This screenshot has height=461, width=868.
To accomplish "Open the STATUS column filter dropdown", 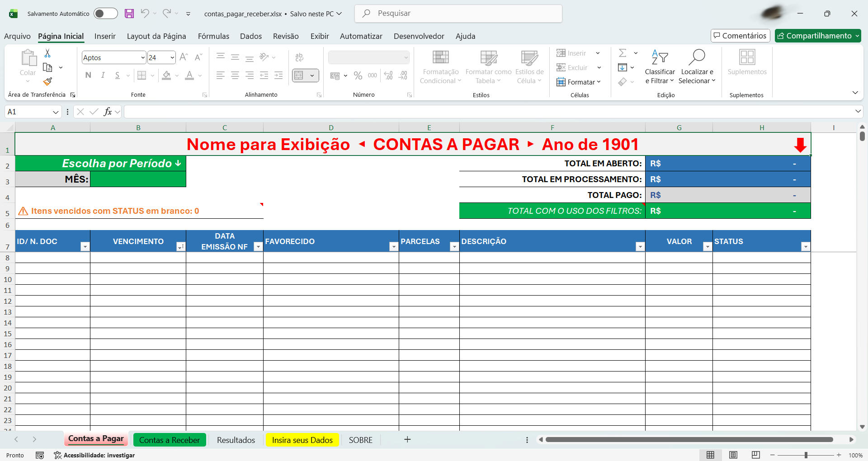I will 805,246.
